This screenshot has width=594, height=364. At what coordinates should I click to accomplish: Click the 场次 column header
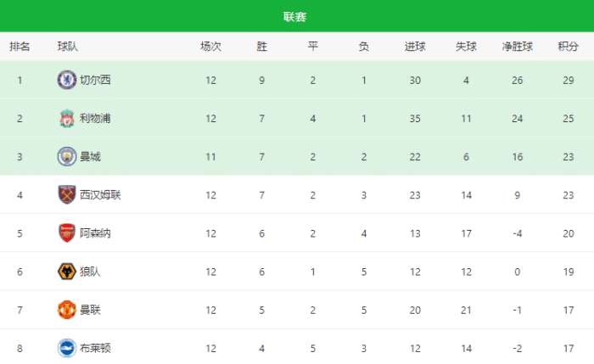pos(210,47)
